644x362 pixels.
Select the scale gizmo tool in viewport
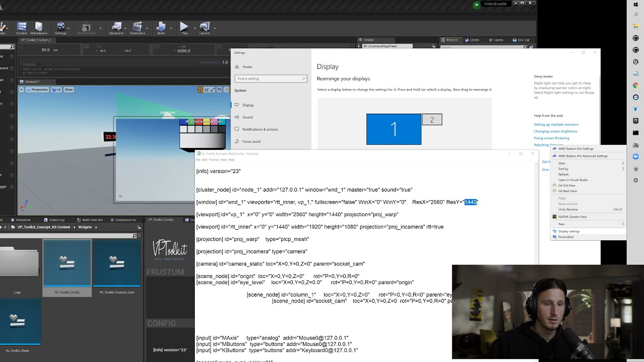click(212, 89)
